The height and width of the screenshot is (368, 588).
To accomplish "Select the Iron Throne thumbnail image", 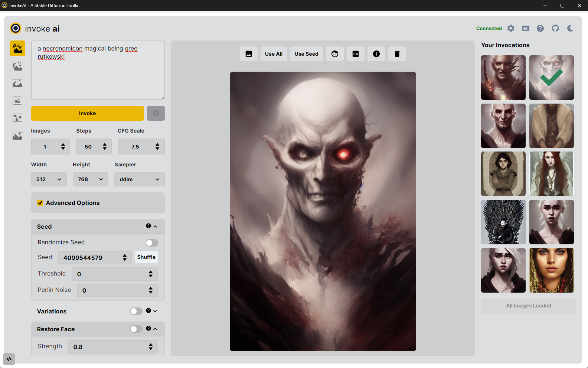I will tap(503, 222).
